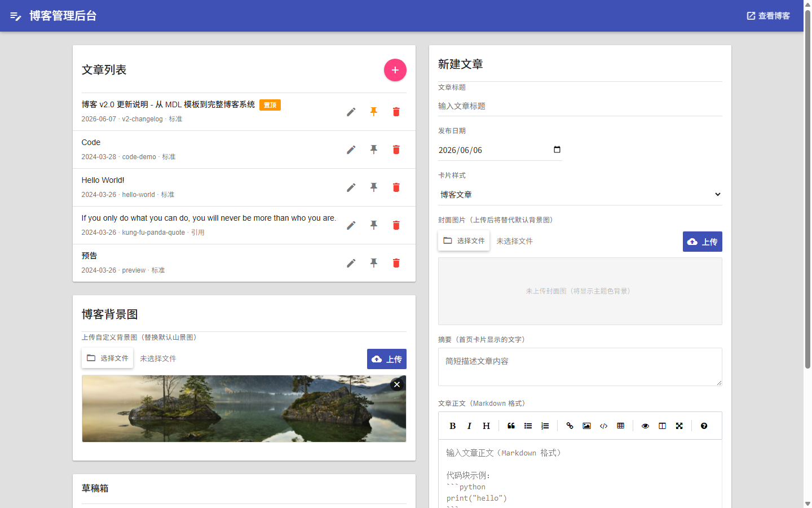Viewport: 812px width, 508px height.
Task: Upload the blog background image
Action: [x=387, y=359]
